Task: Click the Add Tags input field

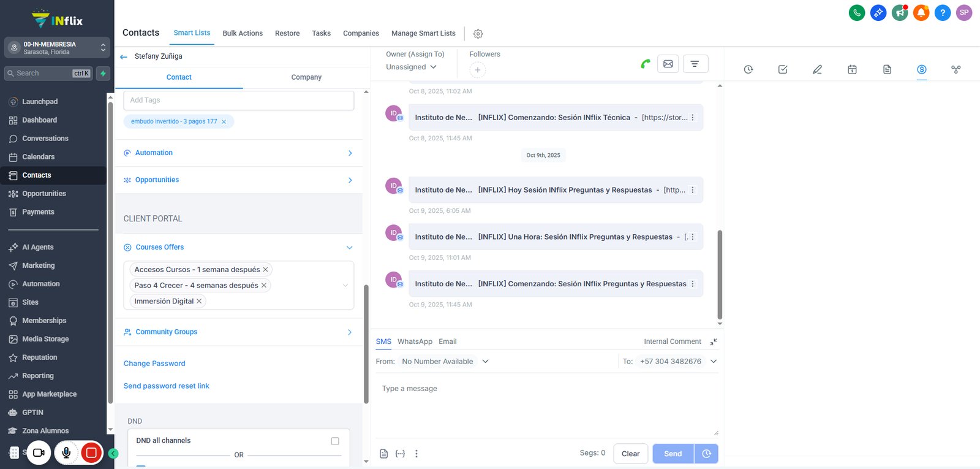Action: click(239, 101)
